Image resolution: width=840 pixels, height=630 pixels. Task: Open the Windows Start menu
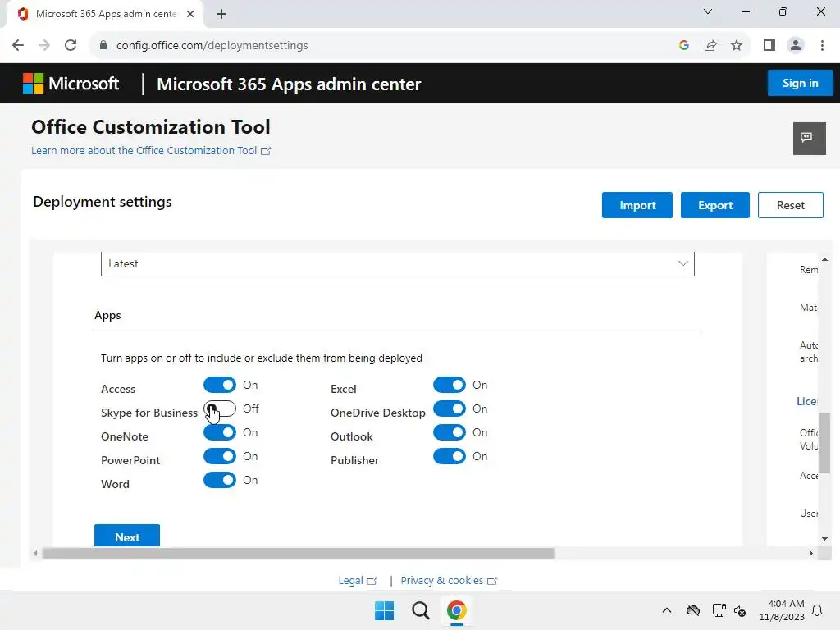[x=384, y=610]
